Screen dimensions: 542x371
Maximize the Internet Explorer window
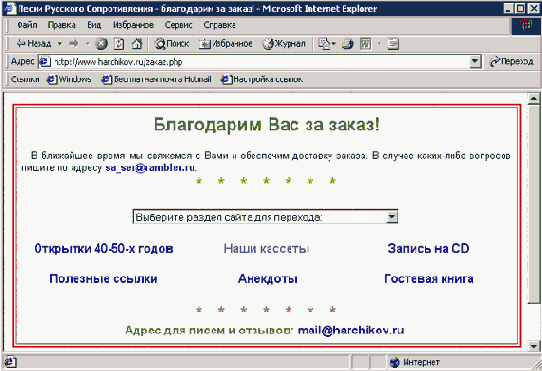pyautogui.click(x=521, y=8)
